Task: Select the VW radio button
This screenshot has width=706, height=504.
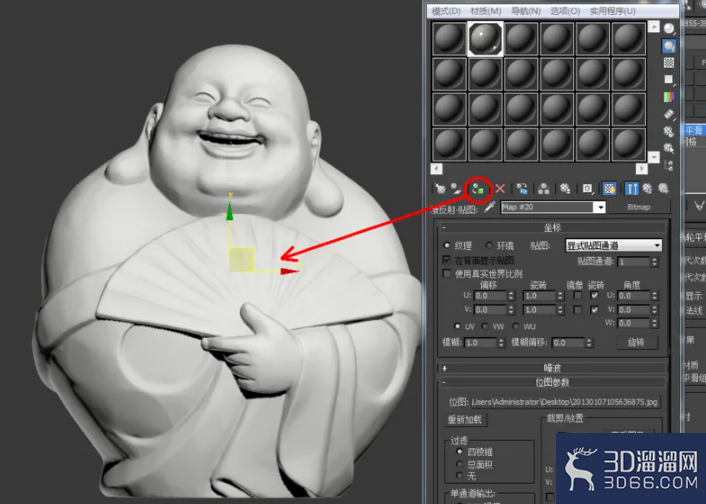Action: [x=485, y=326]
